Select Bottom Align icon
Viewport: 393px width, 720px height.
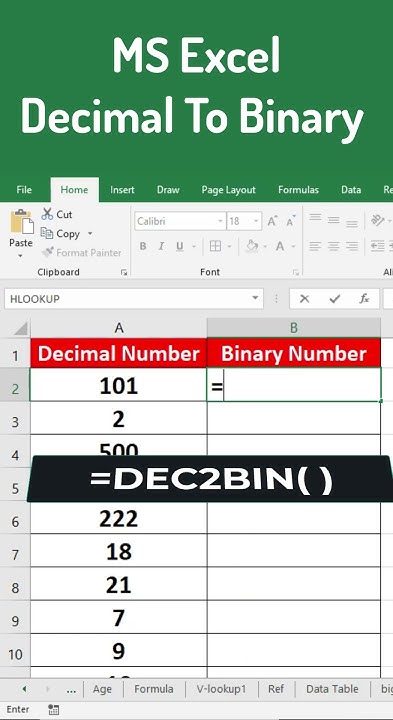[x=352, y=223]
